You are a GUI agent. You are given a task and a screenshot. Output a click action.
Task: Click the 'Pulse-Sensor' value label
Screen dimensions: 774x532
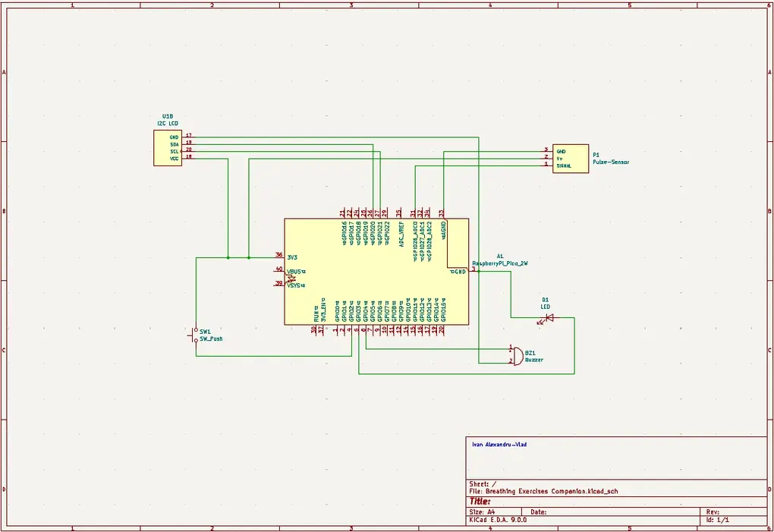pyautogui.click(x=611, y=162)
